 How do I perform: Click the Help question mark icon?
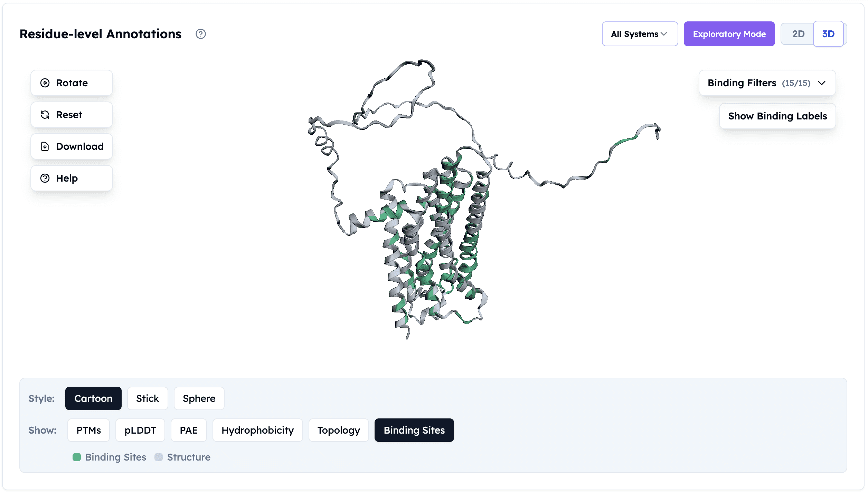click(x=45, y=178)
